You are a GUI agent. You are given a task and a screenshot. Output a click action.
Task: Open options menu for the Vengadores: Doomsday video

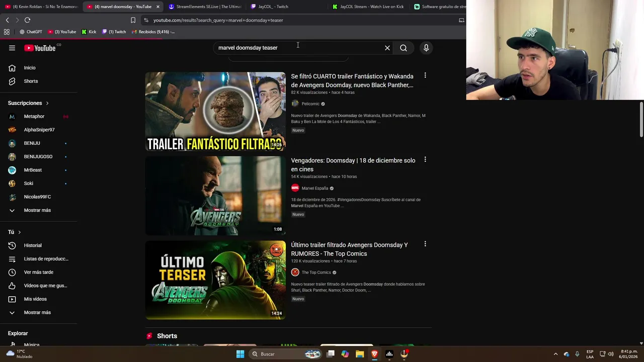click(425, 159)
